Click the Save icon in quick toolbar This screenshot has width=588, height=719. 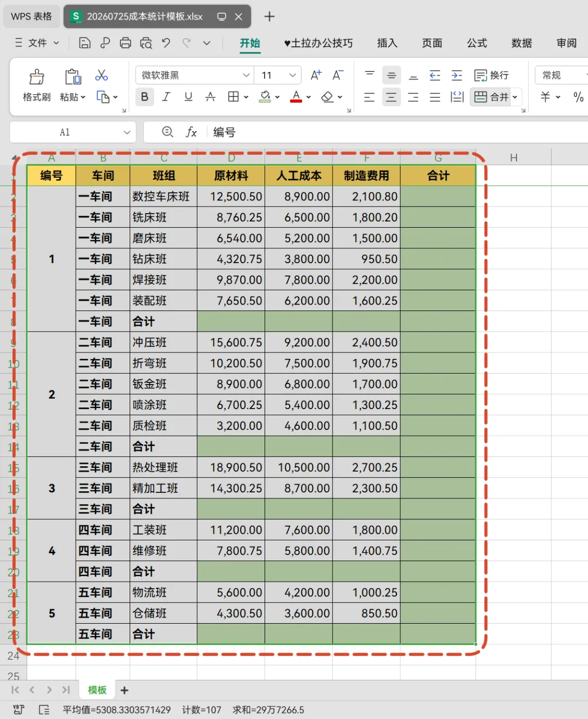coord(85,43)
